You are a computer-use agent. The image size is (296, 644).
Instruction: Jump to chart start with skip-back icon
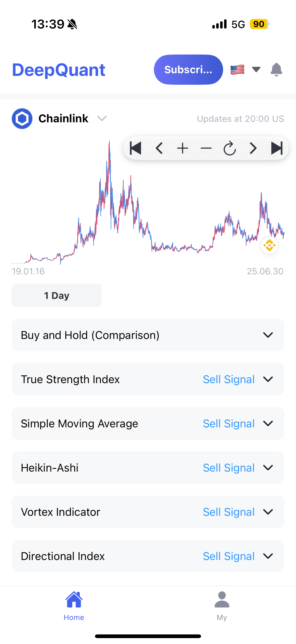click(136, 148)
